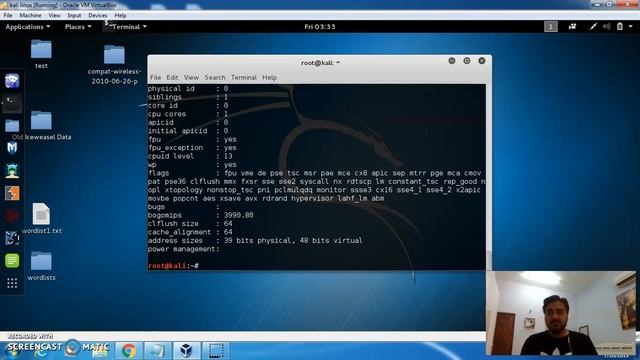
Task: Open terminal Edit menu
Action: (172, 77)
